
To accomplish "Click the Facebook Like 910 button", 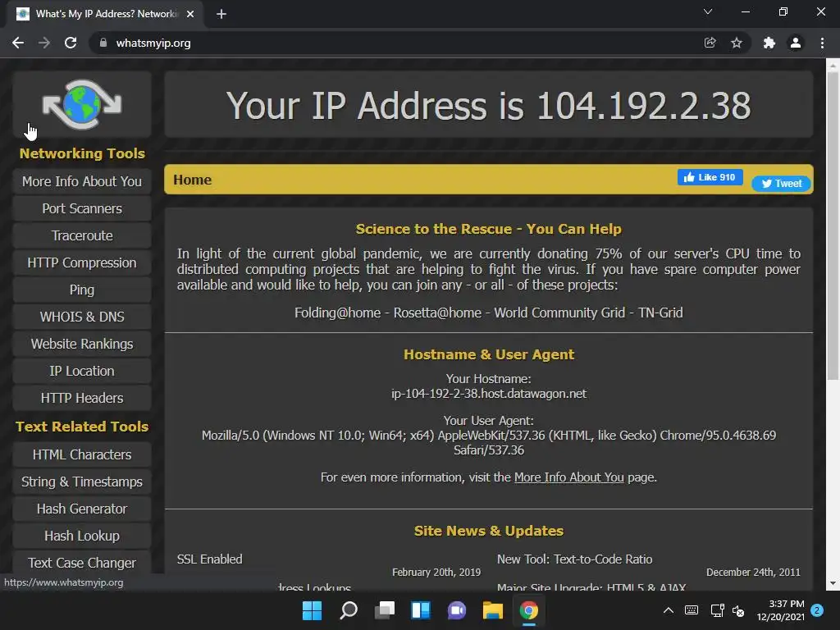I will [x=710, y=177].
